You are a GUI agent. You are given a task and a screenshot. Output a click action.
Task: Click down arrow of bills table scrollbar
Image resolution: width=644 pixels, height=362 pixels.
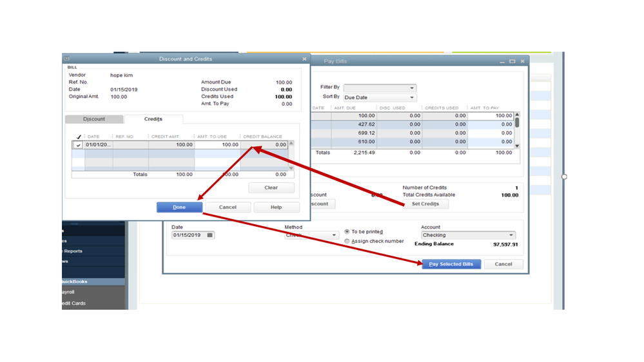[x=517, y=146]
